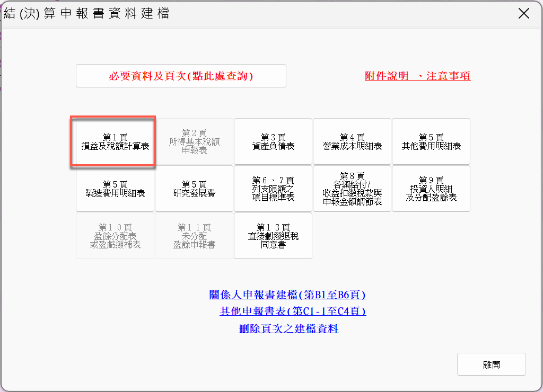
Task: Open 第5頁 研究發展費
Action: pyautogui.click(x=194, y=189)
